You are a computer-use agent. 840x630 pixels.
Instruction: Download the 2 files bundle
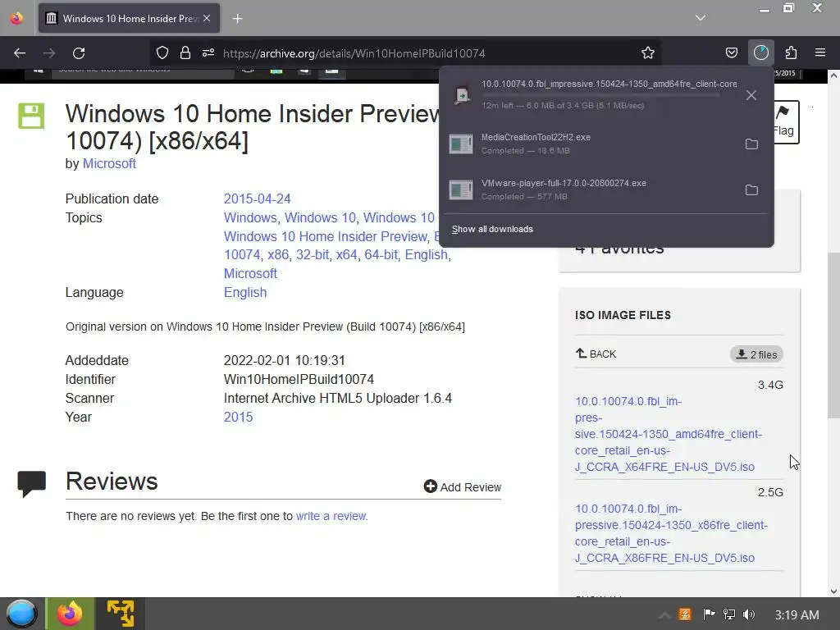point(756,354)
